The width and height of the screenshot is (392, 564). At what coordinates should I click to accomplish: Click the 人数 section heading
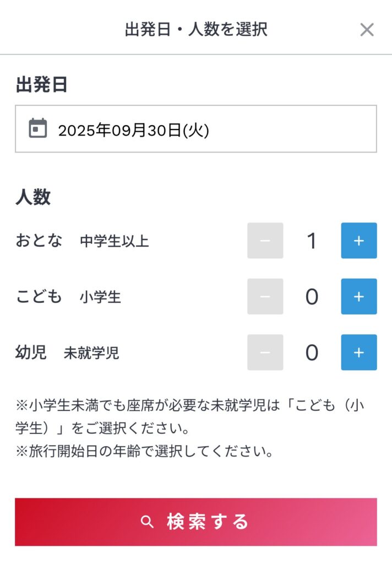pos(33,197)
